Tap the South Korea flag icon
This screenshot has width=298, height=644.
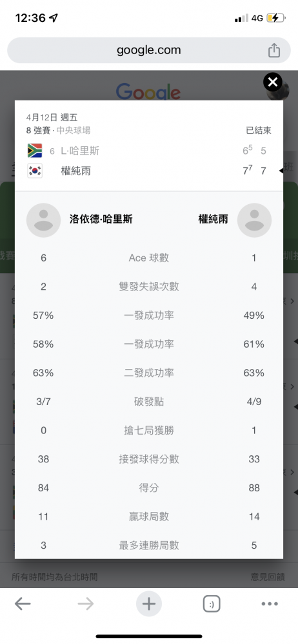(35, 171)
